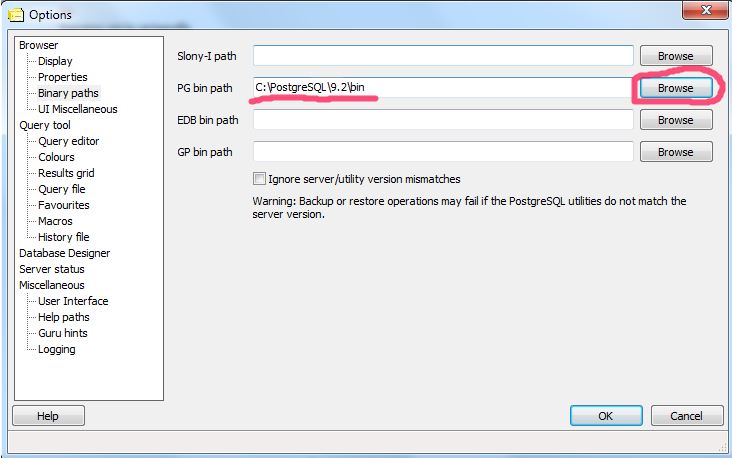The width and height of the screenshot is (732, 458).
Task: Open History file settings
Action: point(63,237)
